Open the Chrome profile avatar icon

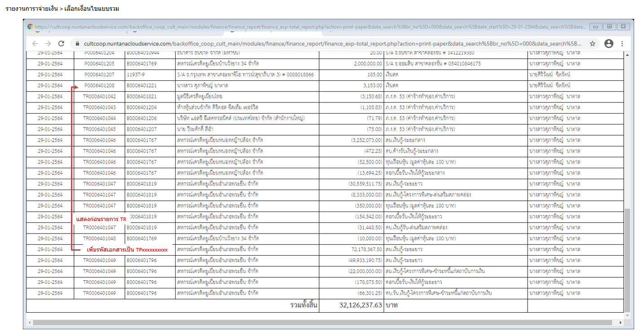click(x=609, y=44)
